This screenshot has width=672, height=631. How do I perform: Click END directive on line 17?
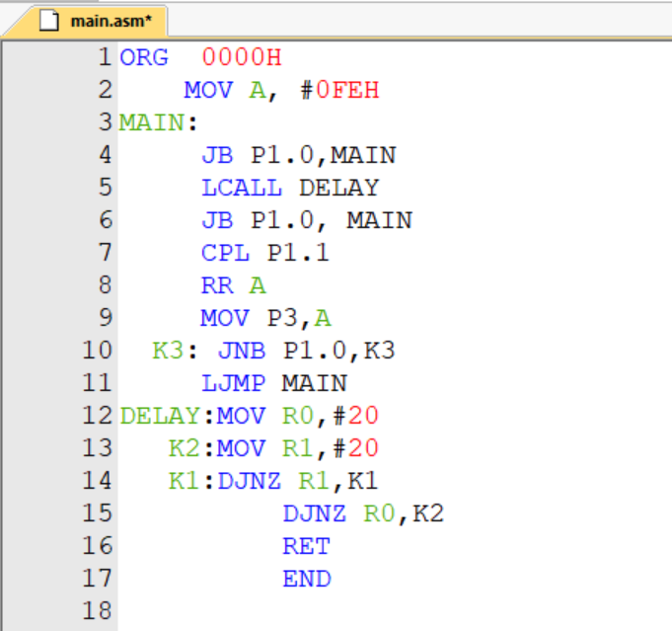pos(307,579)
